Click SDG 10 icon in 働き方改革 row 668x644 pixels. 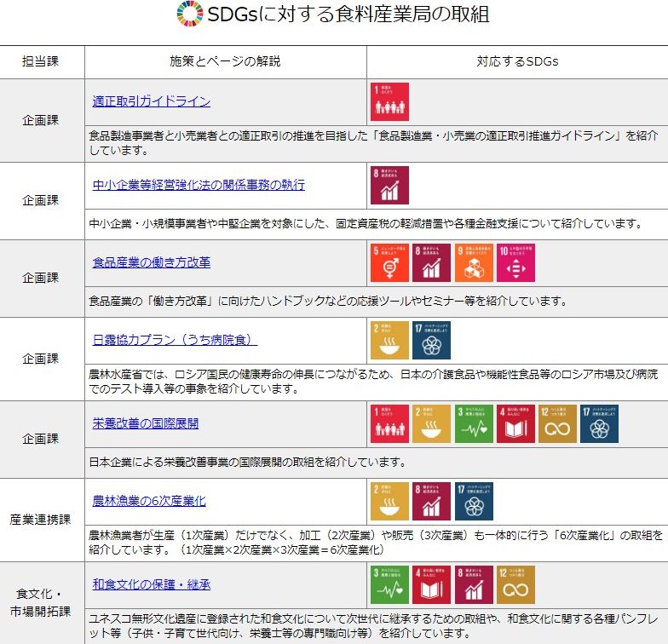click(515, 262)
